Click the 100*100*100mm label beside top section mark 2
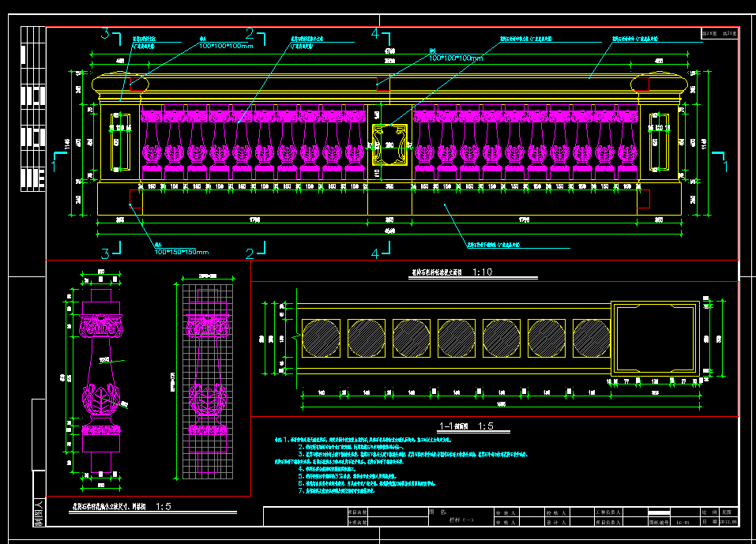This screenshot has width=756, height=544. click(226, 46)
